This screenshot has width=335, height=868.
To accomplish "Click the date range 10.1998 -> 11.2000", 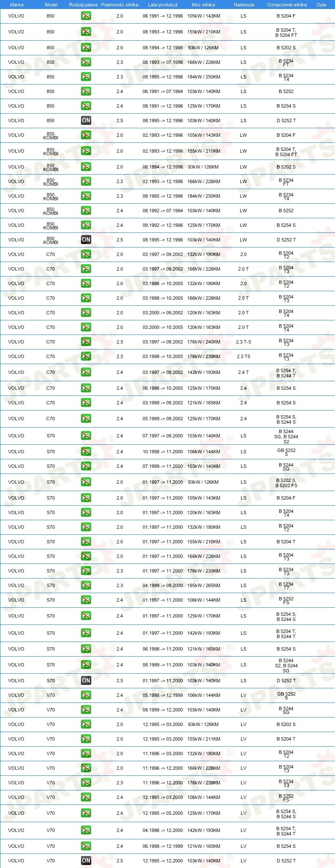I will click(163, 452).
